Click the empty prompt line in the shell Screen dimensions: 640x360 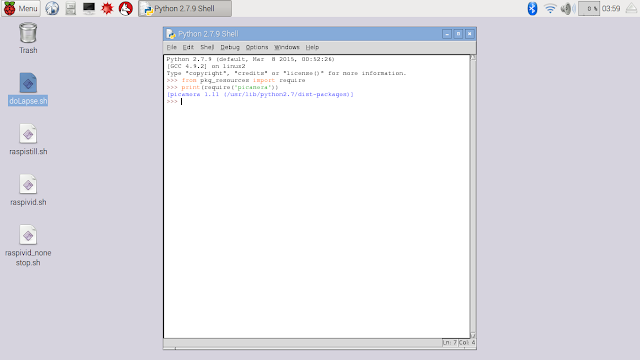coord(317,101)
